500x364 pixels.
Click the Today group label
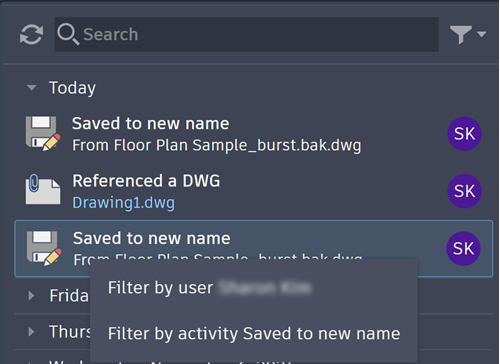point(72,88)
